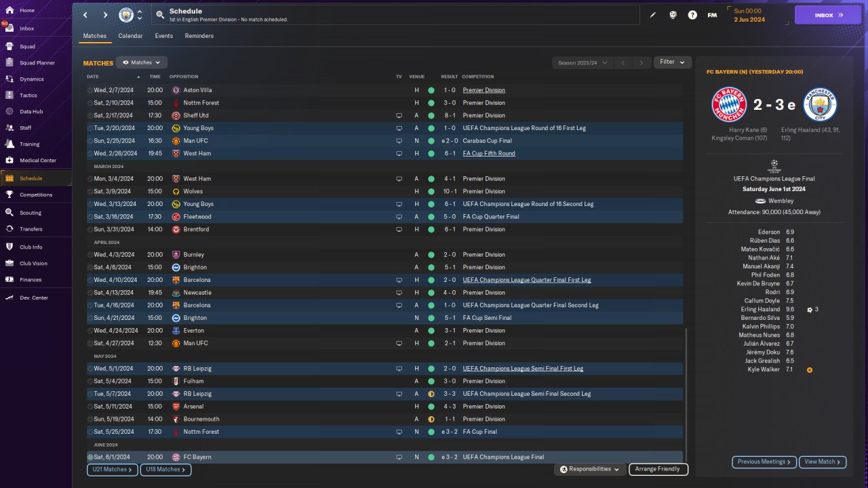Open Club Vision sidebar icon

pyautogui.click(x=9, y=264)
